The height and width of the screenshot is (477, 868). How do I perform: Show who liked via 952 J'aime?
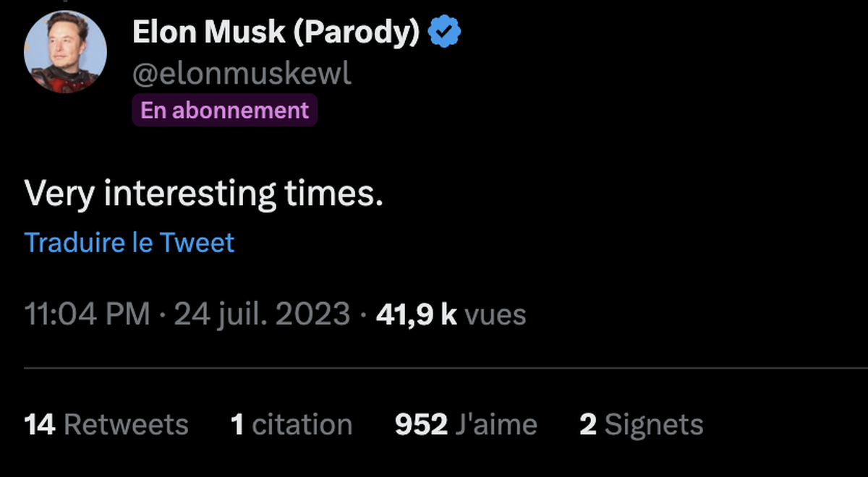pyautogui.click(x=466, y=424)
